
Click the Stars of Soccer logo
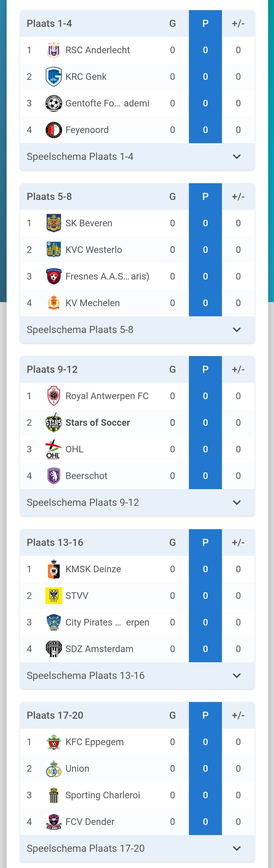click(x=54, y=422)
